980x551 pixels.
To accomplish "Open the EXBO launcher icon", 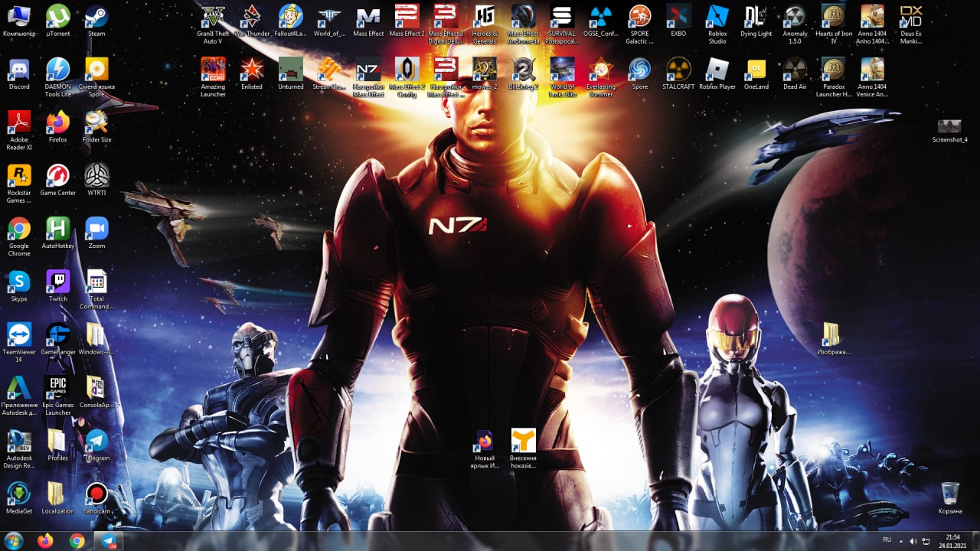I will pos(678,21).
